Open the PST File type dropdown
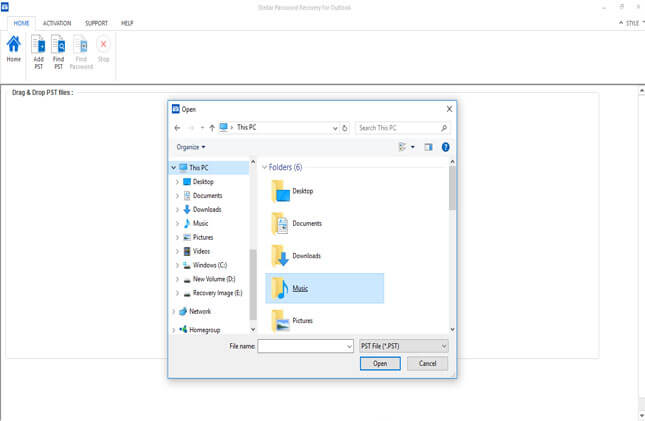The image size is (645, 421). [403, 346]
